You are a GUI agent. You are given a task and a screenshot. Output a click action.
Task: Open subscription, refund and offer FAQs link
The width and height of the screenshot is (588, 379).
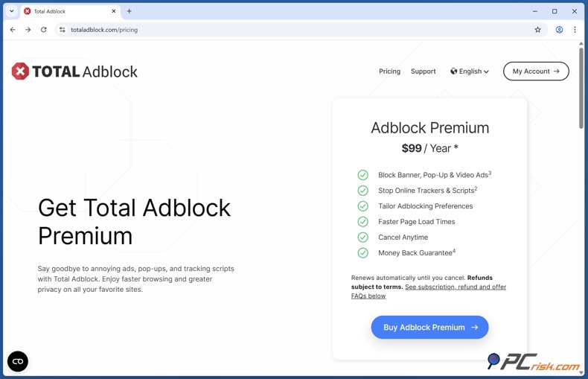click(x=429, y=291)
